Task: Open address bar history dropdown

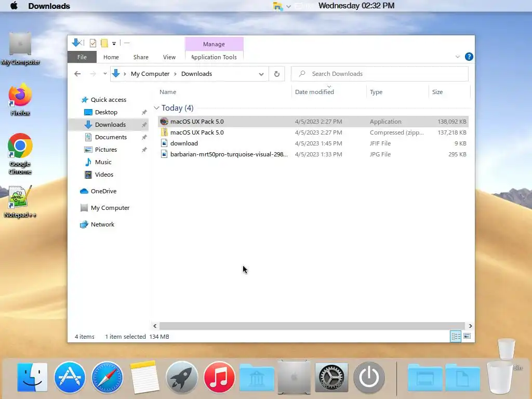Action: [261, 74]
